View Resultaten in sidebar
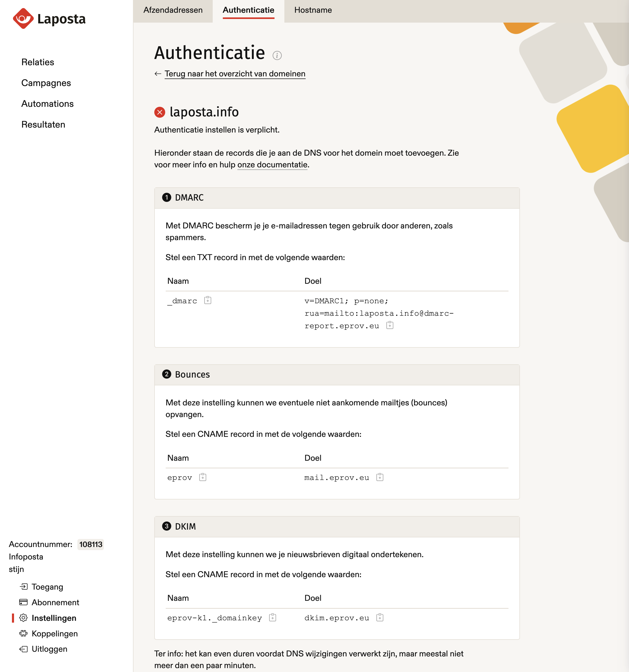Viewport: 629px width, 672px height. (43, 124)
